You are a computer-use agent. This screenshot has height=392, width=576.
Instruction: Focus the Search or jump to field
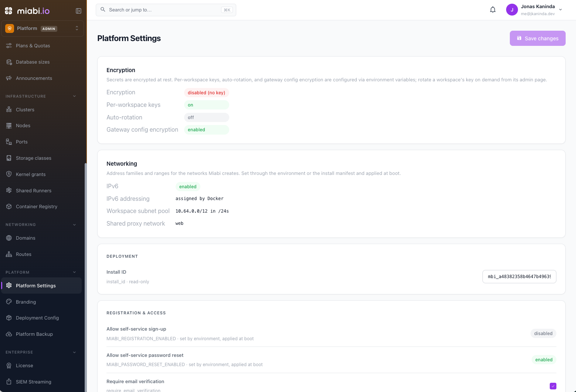(x=166, y=10)
